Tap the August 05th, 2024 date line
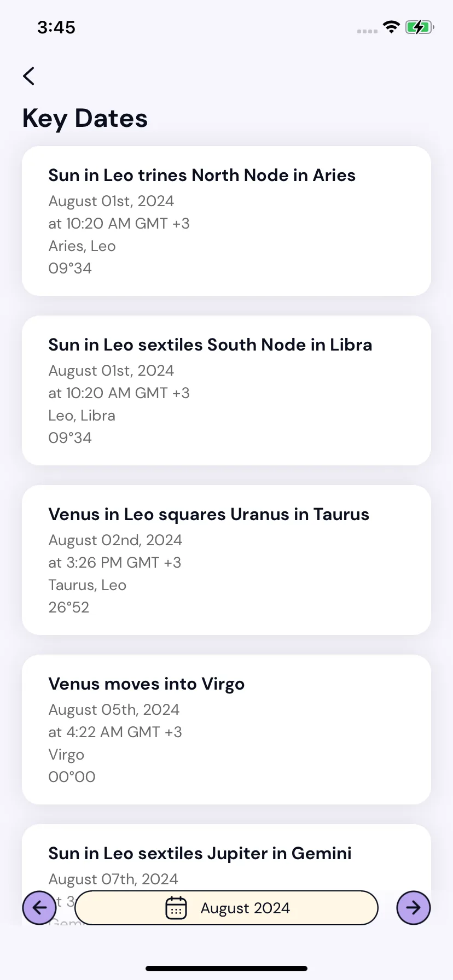Image resolution: width=453 pixels, height=980 pixels. click(x=114, y=710)
